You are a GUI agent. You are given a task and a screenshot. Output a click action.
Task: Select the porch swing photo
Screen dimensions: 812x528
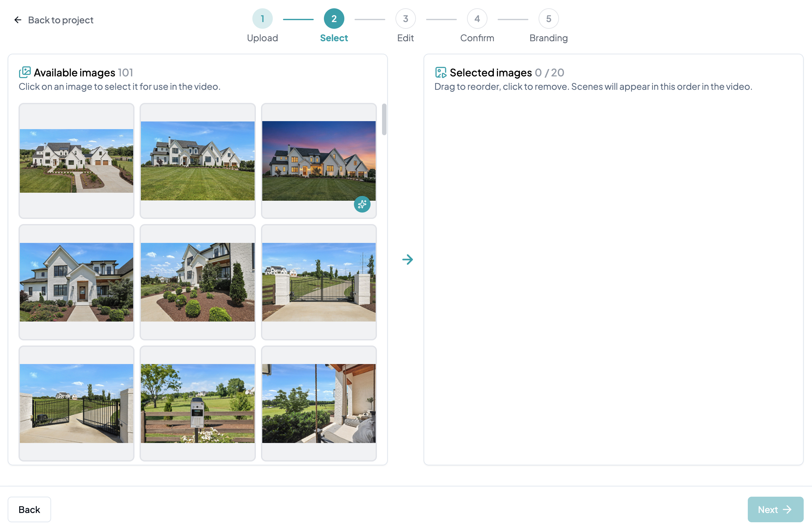pyautogui.click(x=319, y=403)
